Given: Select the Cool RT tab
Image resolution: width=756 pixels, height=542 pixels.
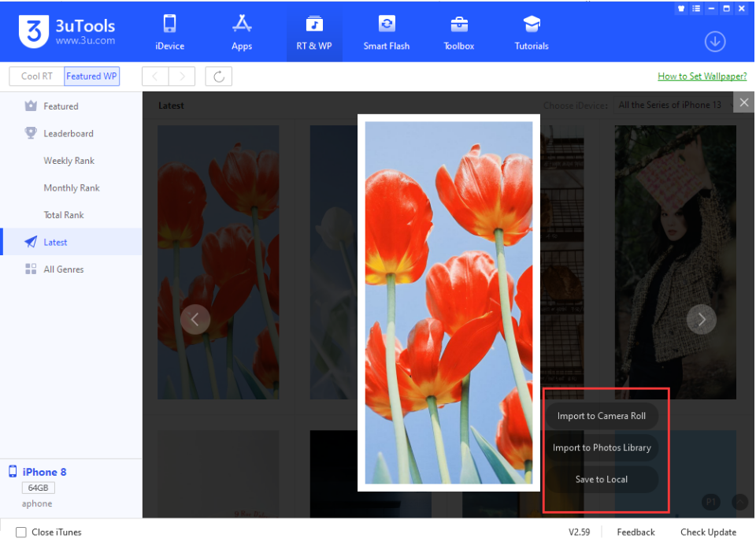Looking at the screenshot, I should [x=37, y=76].
